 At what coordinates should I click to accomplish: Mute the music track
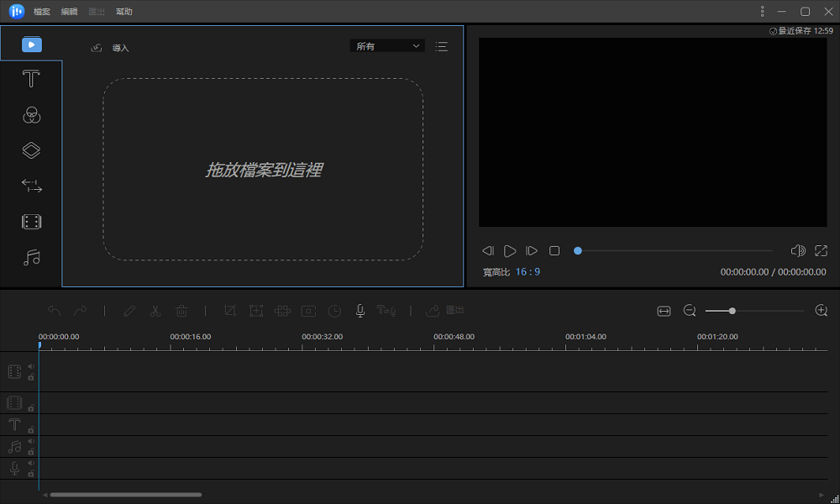tap(31, 441)
